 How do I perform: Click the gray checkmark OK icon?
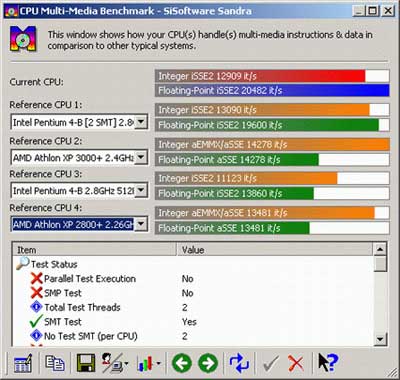pyautogui.click(x=271, y=363)
